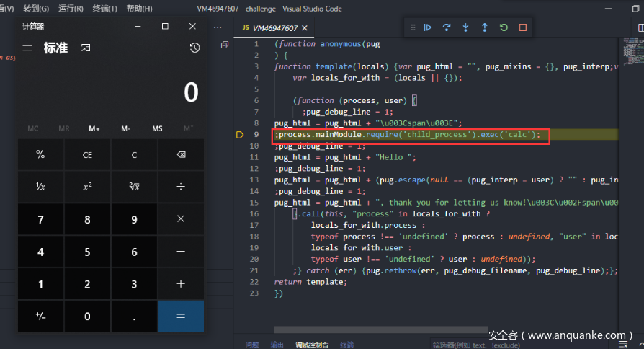Screen dimensions: 644x349
Task: Expand the calculator memory list (M˅)
Action: coord(189,128)
